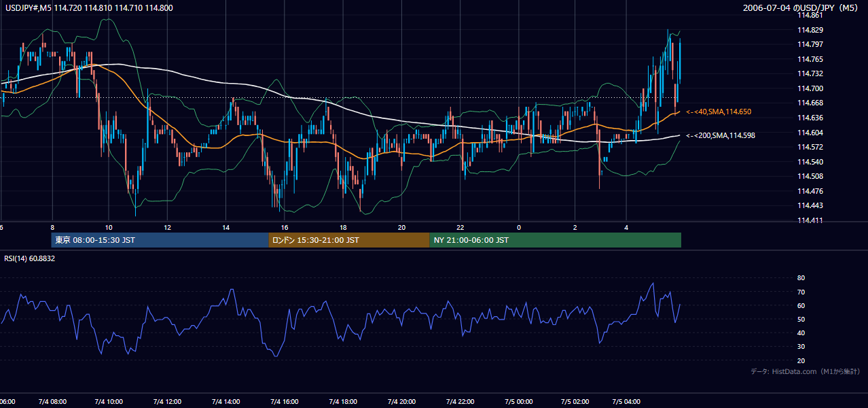Click the HistData.com data source credit
868x408 pixels.
[805, 371]
